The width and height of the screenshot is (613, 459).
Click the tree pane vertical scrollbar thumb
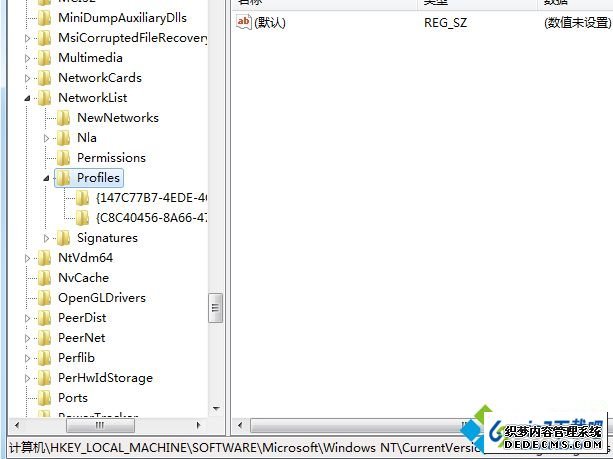pyautogui.click(x=215, y=308)
